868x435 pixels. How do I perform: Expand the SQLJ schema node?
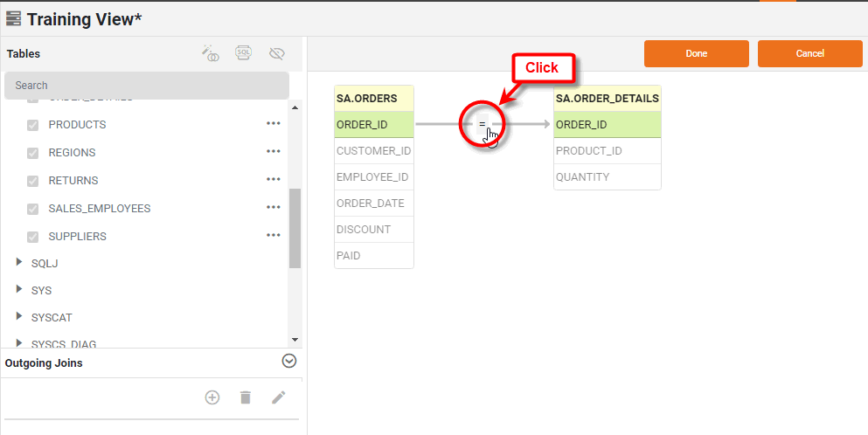[x=19, y=262]
